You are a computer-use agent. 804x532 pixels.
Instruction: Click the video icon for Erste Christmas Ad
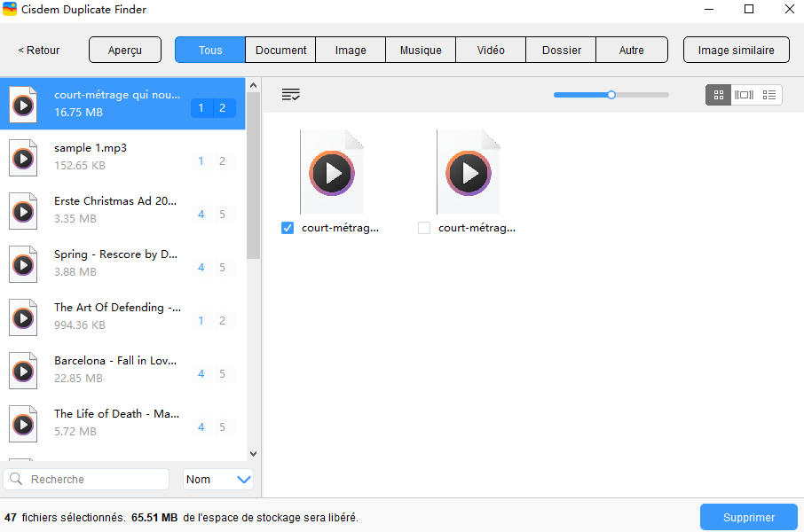coord(23,212)
